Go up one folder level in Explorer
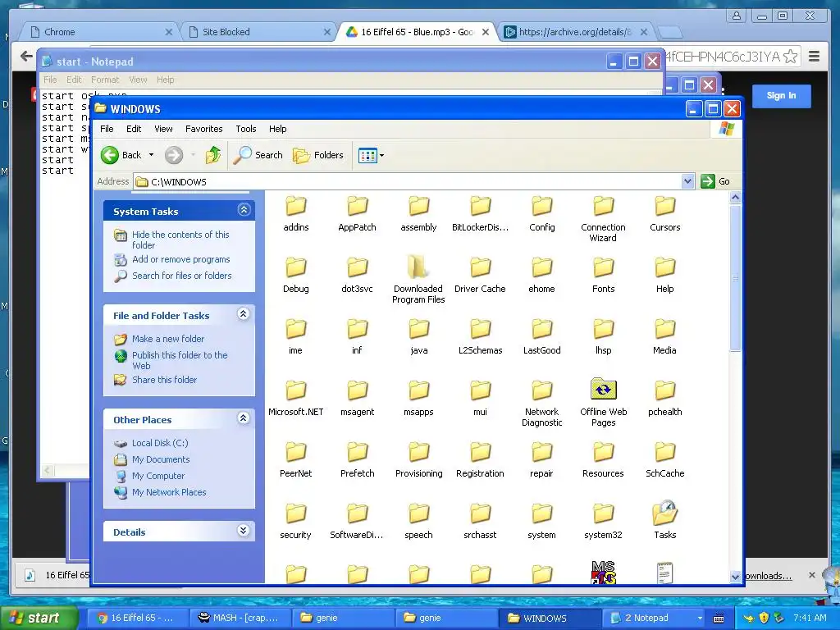Screen dimensions: 840x630 pos(212,155)
